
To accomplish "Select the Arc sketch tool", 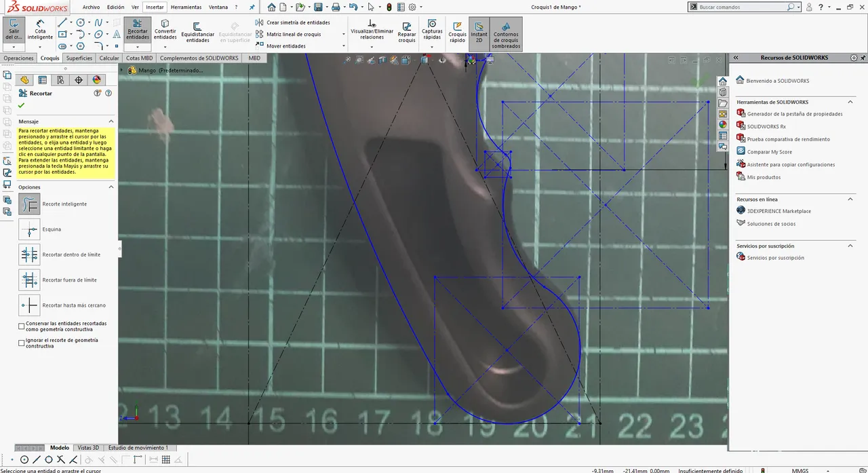I will point(80,34).
